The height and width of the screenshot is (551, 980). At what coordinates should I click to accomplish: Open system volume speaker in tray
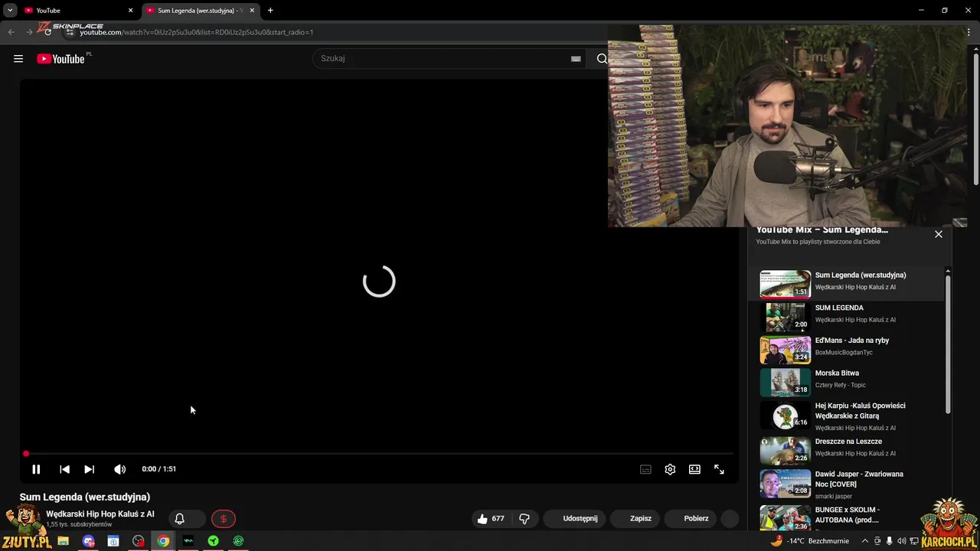pyautogui.click(x=901, y=541)
